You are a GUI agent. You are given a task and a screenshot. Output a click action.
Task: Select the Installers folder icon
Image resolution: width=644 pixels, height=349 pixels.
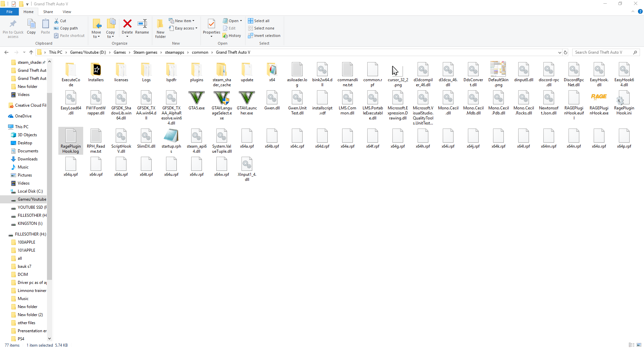pos(96,69)
